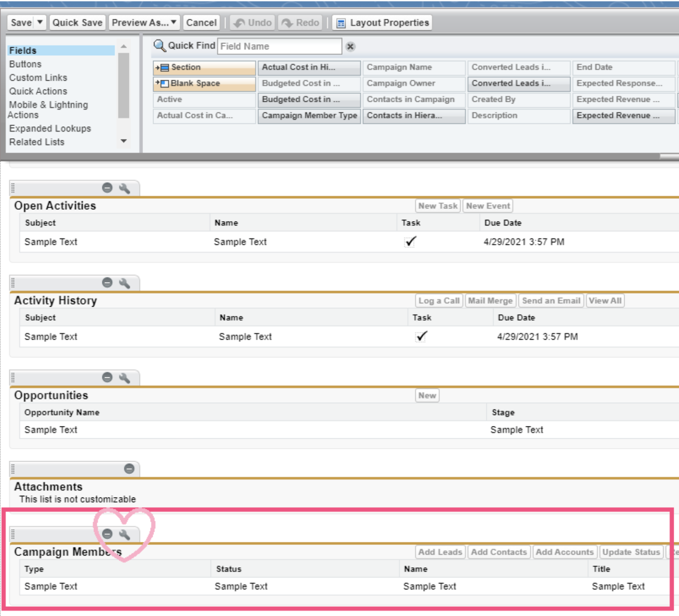This screenshot has width=679, height=616.
Task: Click the New Task button
Action: click(438, 206)
